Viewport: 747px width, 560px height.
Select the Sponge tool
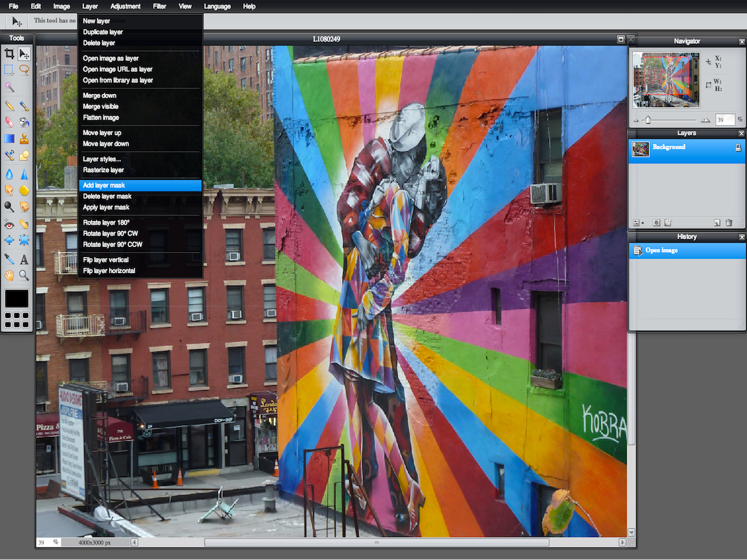24,190
